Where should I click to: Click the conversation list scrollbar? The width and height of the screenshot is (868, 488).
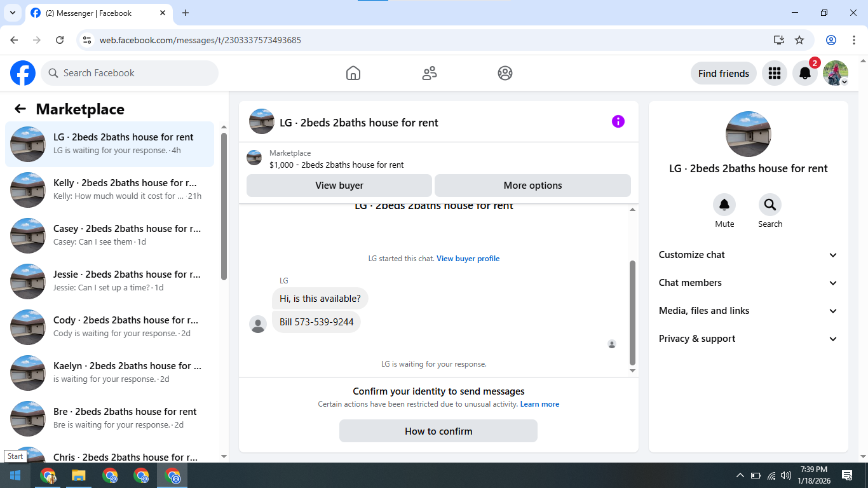[x=224, y=206]
